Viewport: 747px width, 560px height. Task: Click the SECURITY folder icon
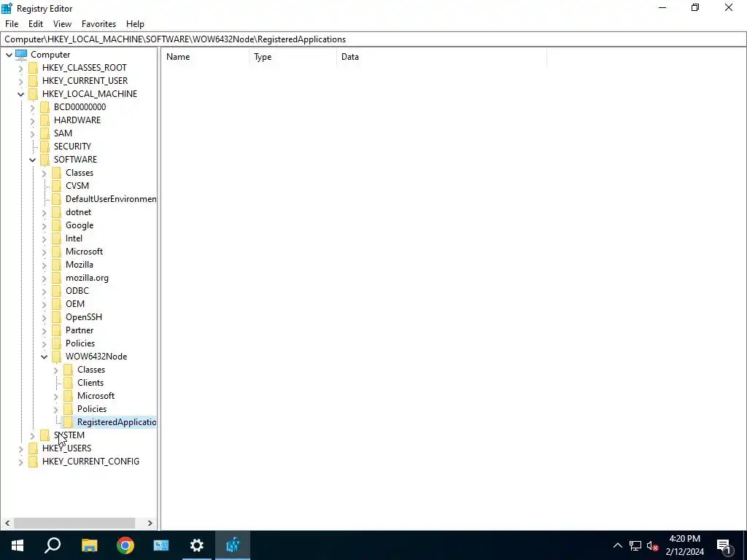pyautogui.click(x=44, y=146)
